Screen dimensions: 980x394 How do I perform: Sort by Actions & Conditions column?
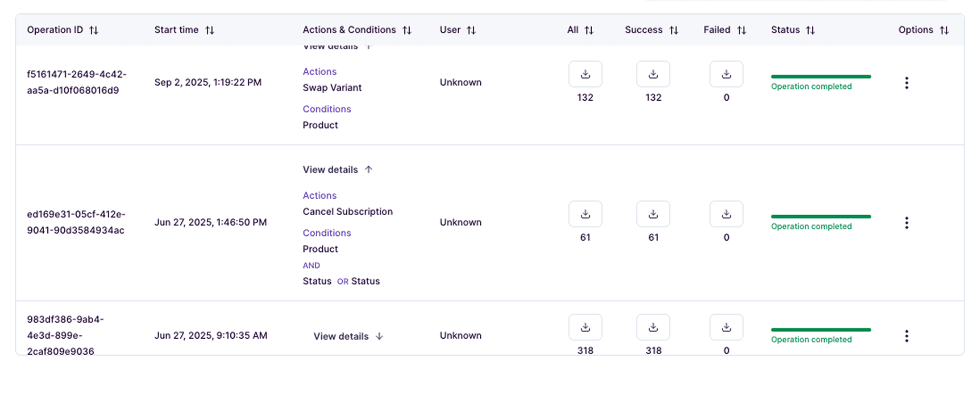(x=407, y=30)
